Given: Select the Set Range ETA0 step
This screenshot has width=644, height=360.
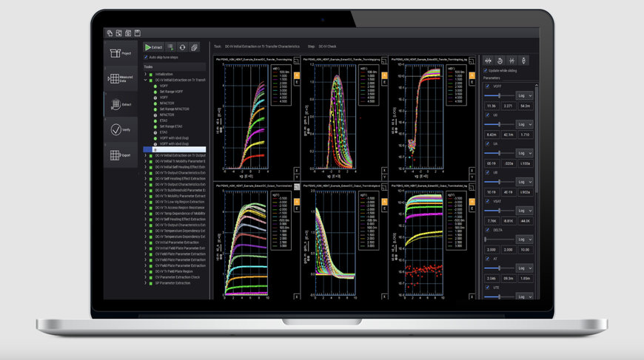Looking at the screenshot, I should click(x=171, y=126).
